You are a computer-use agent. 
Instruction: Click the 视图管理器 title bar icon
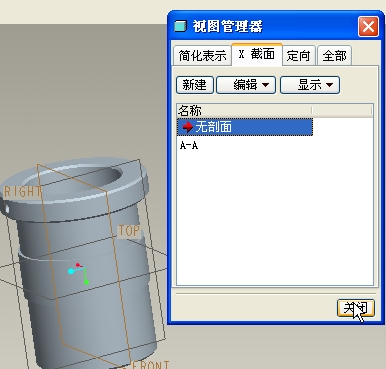(x=180, y=26)
